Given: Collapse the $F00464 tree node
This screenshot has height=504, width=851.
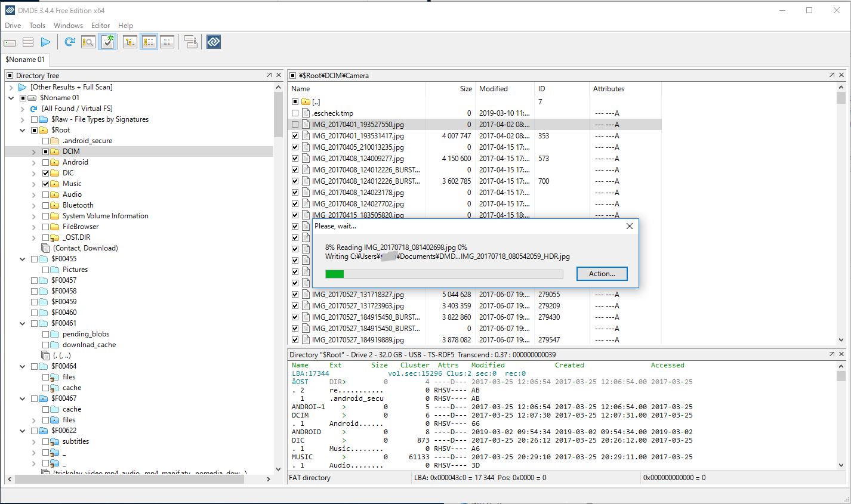Looking at the screenshot, I should pos(23,366).
